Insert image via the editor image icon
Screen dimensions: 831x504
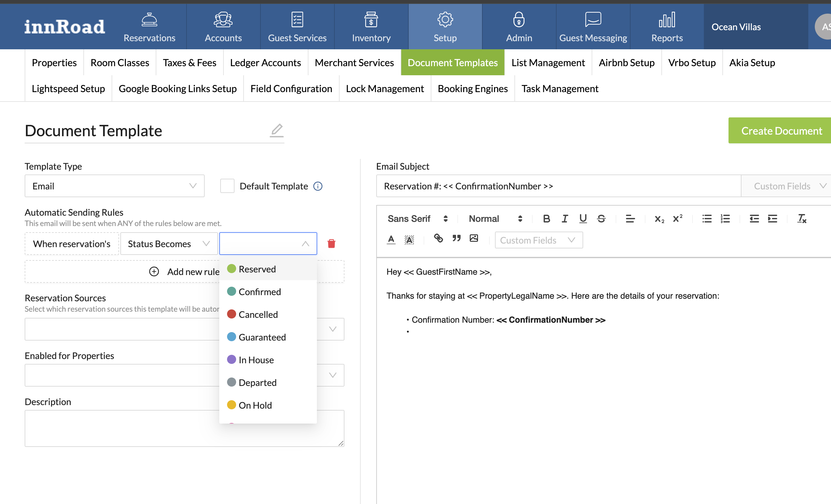point(474,238)
